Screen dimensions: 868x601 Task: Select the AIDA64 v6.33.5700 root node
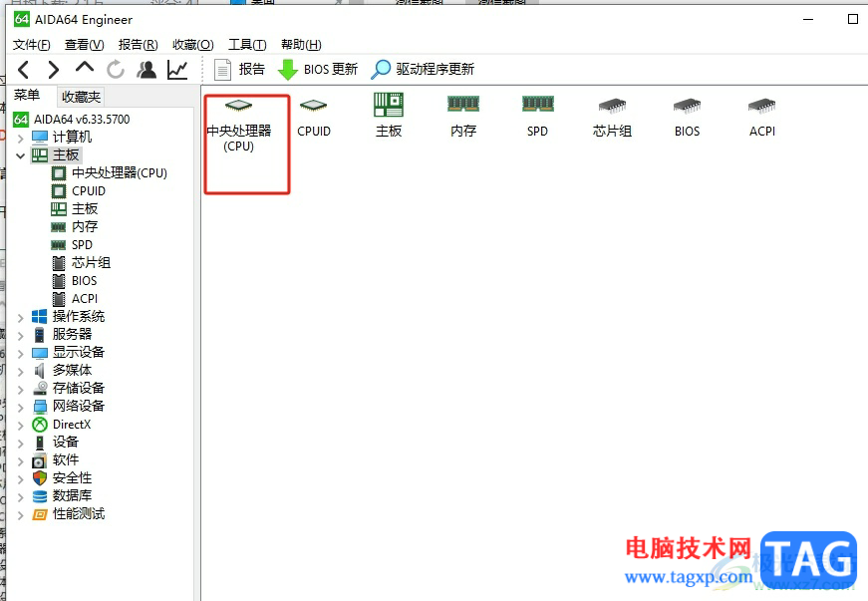72,119
